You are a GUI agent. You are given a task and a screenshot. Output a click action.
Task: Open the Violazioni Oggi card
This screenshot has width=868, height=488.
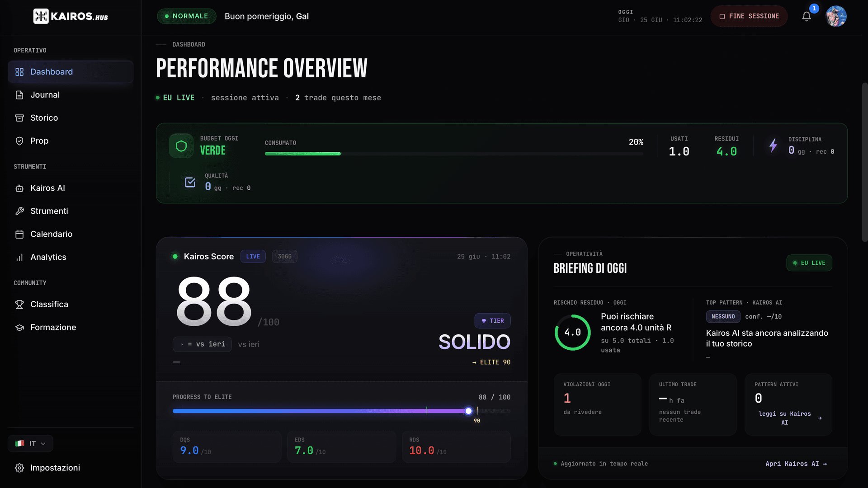(598, 404)
